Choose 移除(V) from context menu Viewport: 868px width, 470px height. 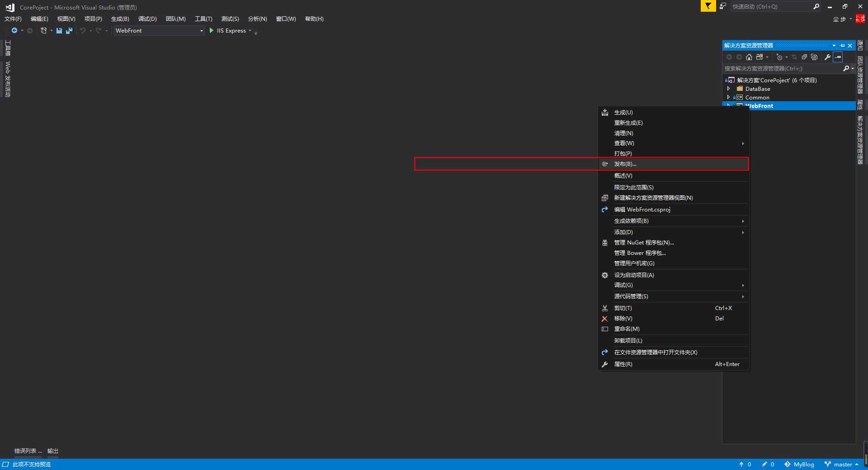[x=674, y=319]
